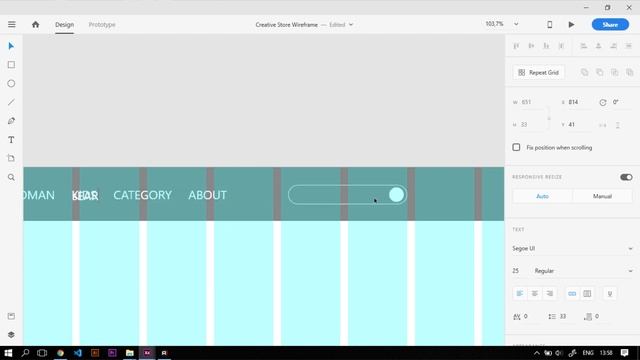
Task: Apply Intersect boolean operation
Action: coord(615,72)
